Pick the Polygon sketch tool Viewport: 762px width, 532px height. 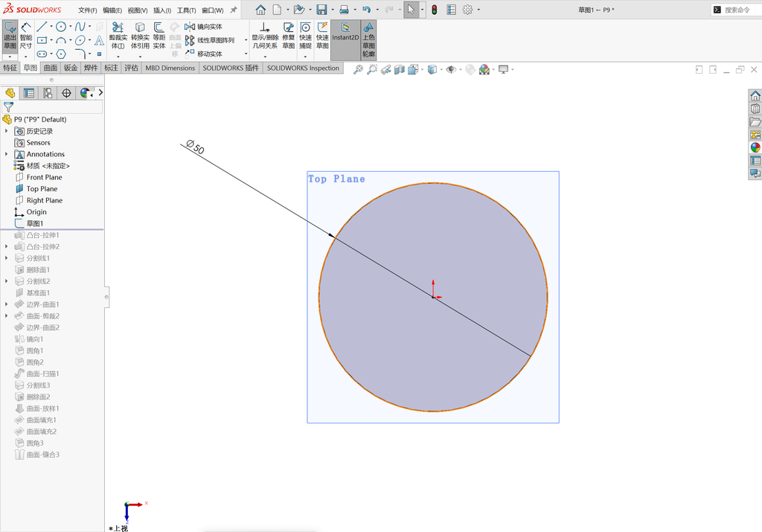click(61, 54)
